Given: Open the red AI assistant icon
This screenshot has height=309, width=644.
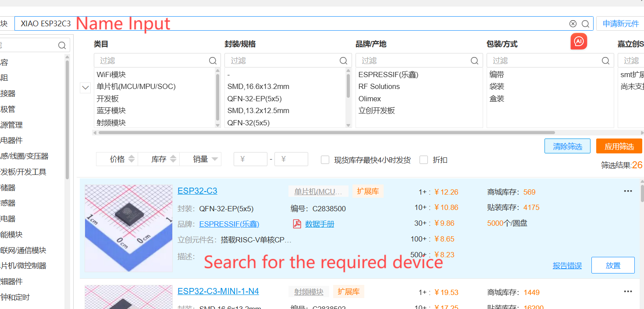Looking at the screenshot, I should 579,41.
